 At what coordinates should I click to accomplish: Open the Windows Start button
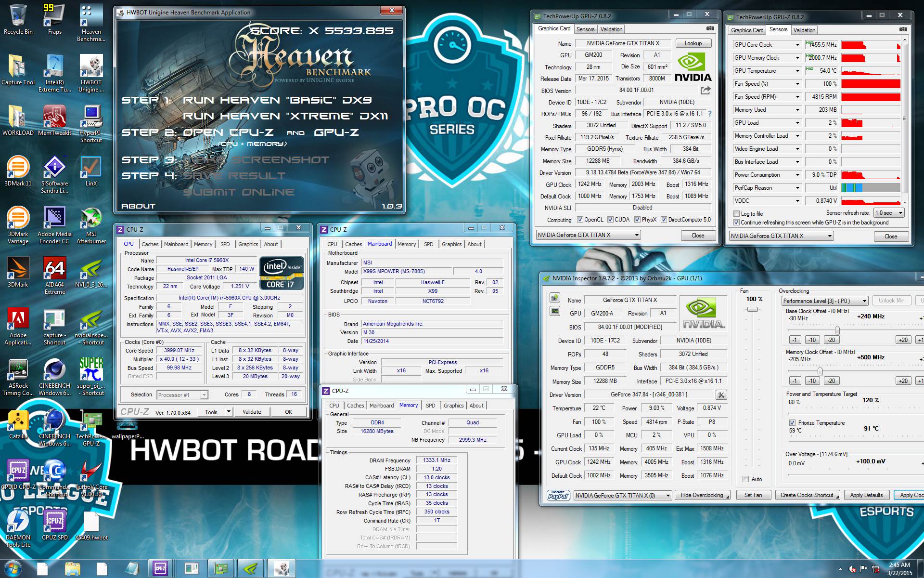coord(13,569)
